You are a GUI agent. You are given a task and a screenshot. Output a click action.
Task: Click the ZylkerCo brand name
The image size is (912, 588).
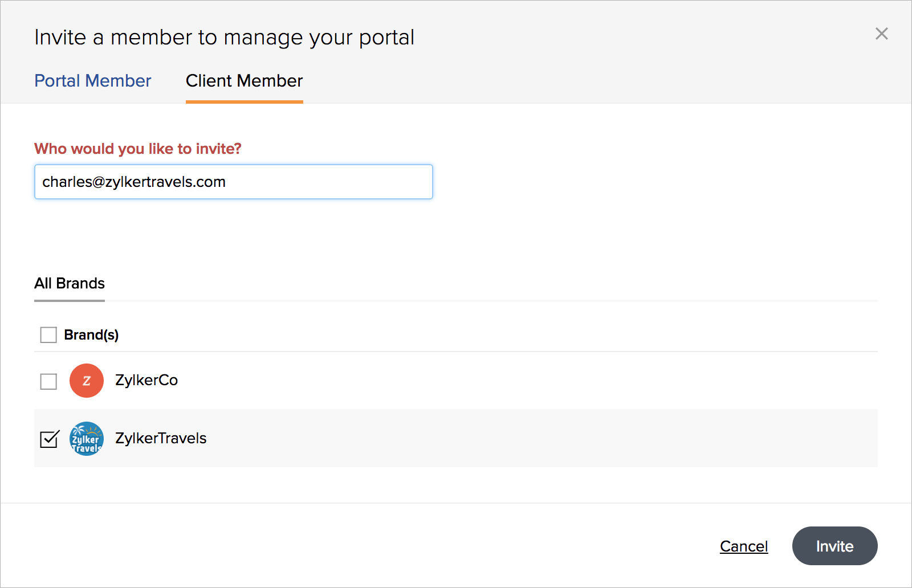click(x=146, y=381)
